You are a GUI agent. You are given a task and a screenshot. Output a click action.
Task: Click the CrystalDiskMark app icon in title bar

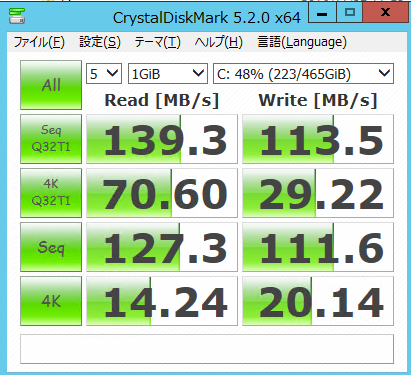(x=17, y=16)
